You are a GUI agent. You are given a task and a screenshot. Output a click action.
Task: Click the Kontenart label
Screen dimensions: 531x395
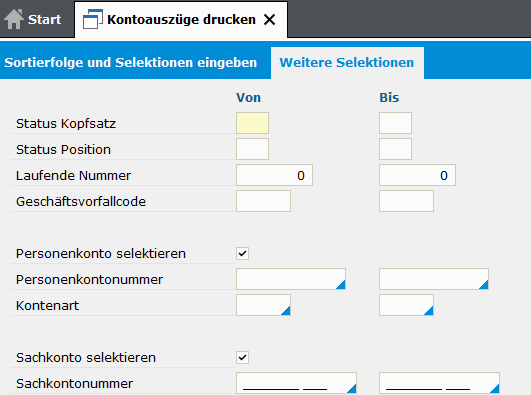point(47,306)
